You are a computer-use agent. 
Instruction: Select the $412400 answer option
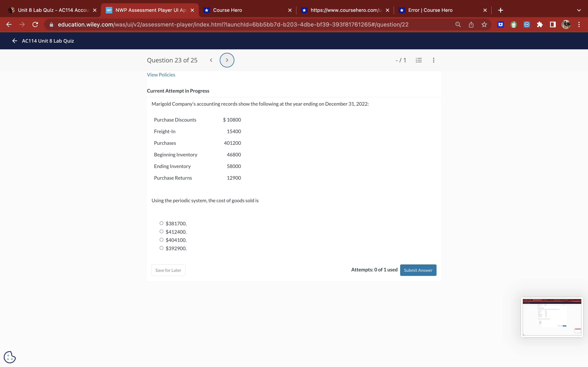(161, 232)
